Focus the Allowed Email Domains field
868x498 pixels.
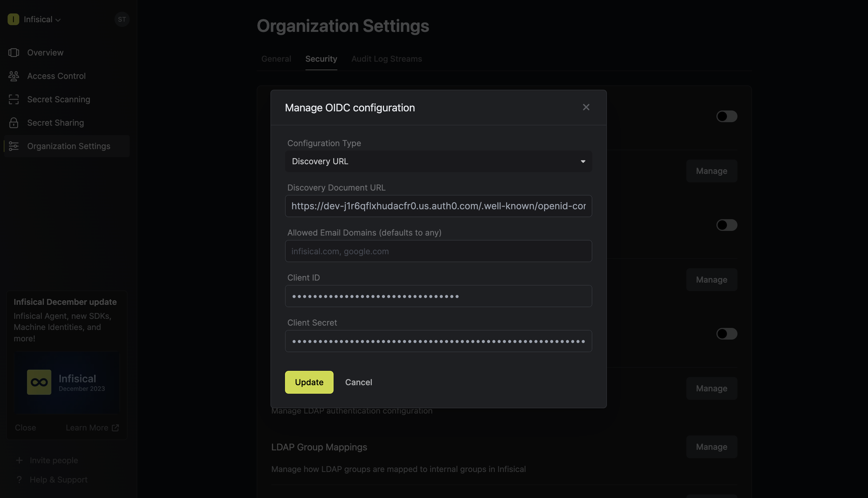438,251
